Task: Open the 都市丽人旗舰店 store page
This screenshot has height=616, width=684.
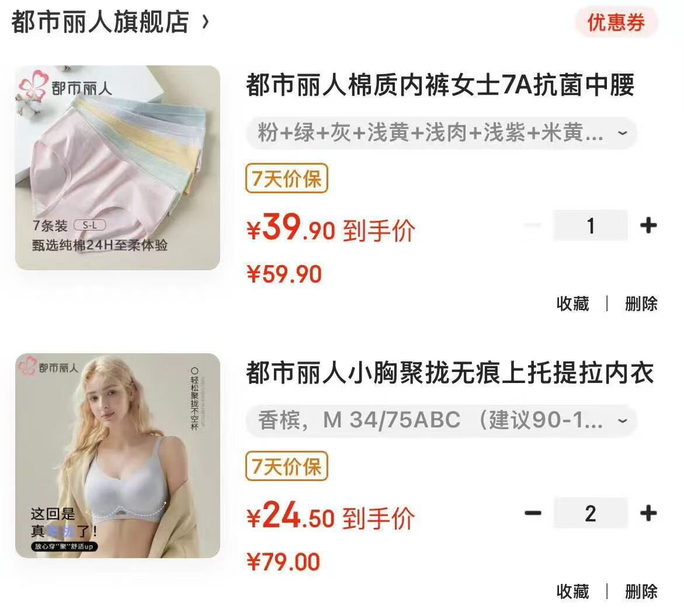Action: pyautogui.click(x=100, y=22)
